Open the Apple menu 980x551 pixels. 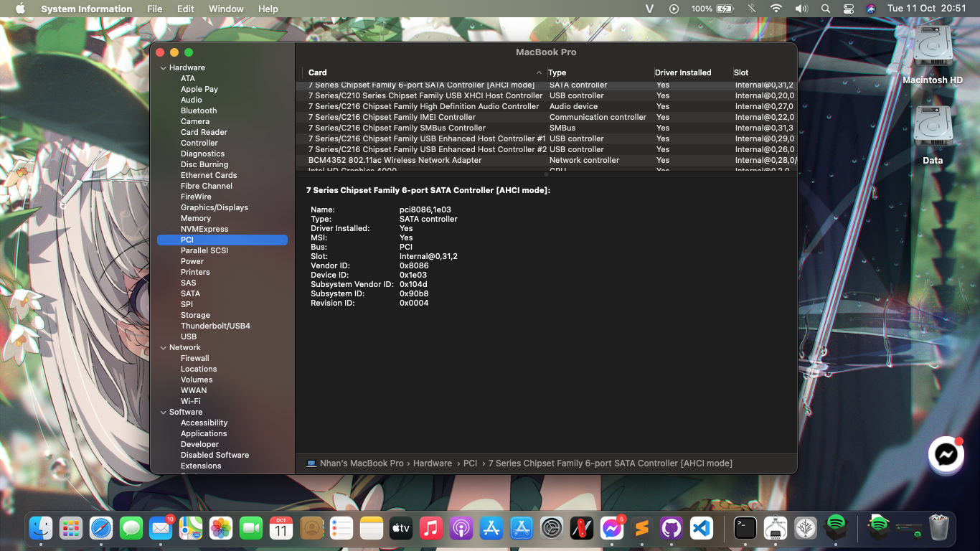point(20,9)
